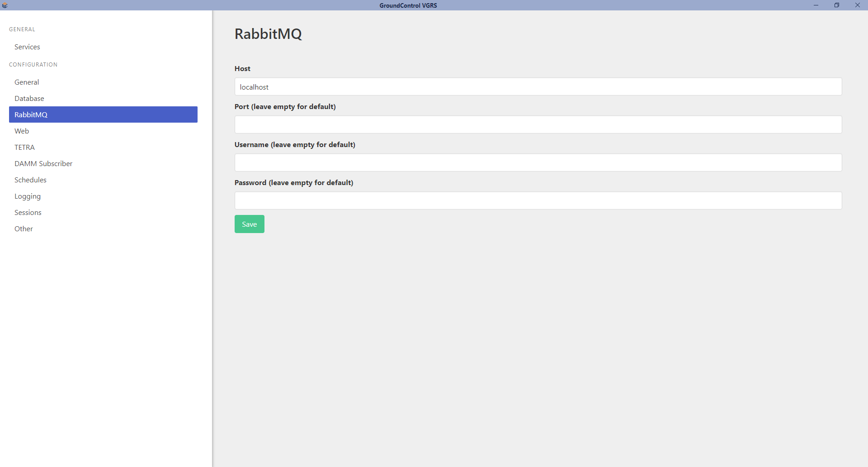The width and height of the screenshot is (868, 467).
Task: Minimize the GroundControl VGRS window
Action: tap(816, 5)
